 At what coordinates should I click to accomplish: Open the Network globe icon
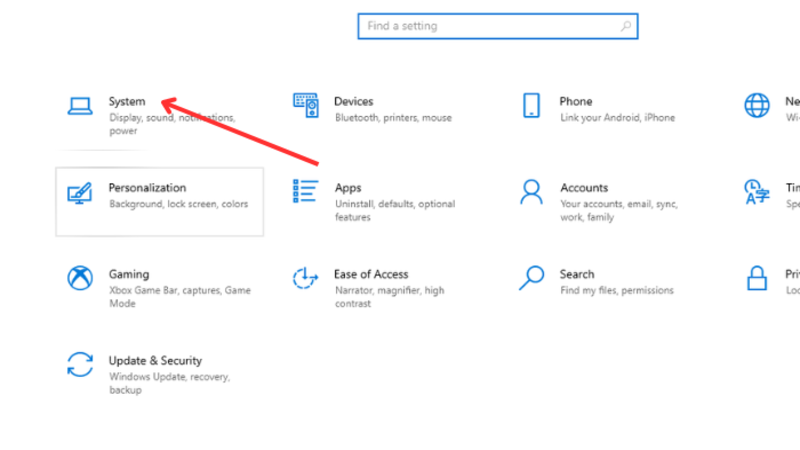coord(757,105)
